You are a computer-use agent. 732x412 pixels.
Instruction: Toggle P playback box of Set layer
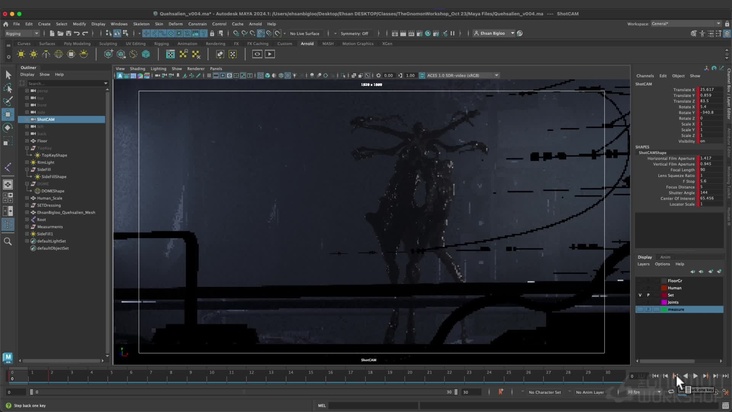click(648, 295)
